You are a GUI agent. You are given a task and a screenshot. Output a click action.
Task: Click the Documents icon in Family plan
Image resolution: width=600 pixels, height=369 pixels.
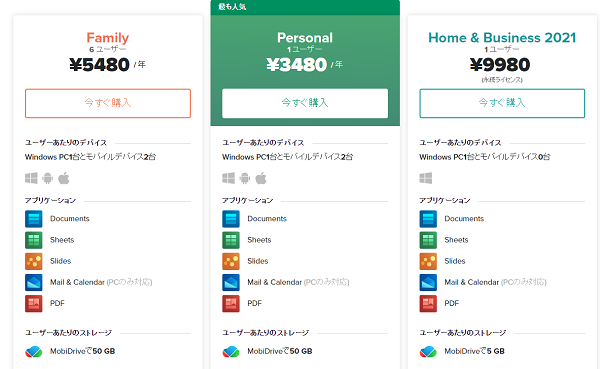click(x=34, y=219)
